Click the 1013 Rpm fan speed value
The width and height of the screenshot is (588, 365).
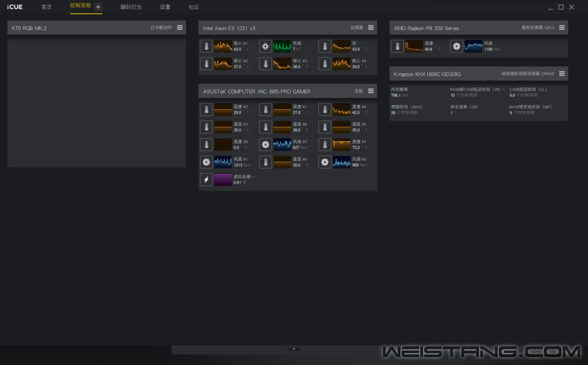pos(242,165)
